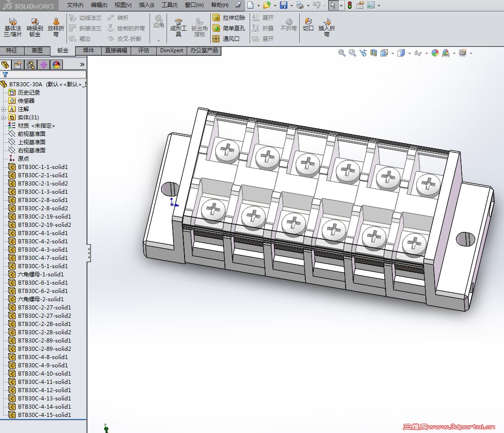Click the Lofted Bend (放样折弯) tool

coord(56,28)
